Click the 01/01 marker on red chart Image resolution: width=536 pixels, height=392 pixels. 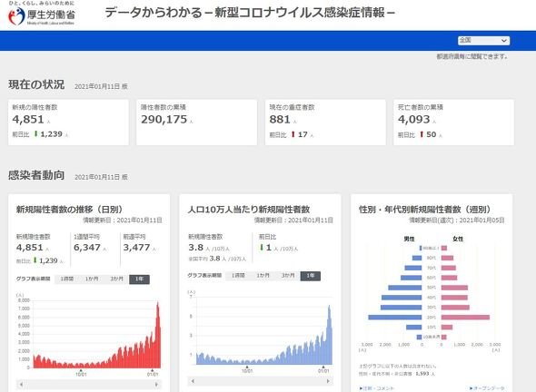153,373
